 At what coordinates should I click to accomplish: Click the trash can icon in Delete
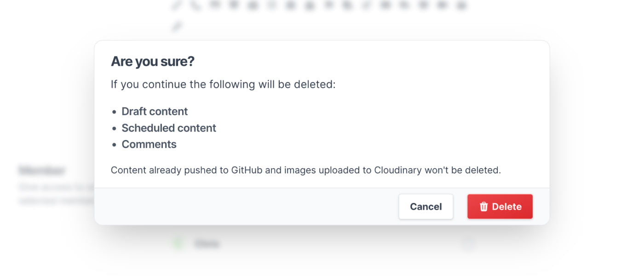pos(483,207)
